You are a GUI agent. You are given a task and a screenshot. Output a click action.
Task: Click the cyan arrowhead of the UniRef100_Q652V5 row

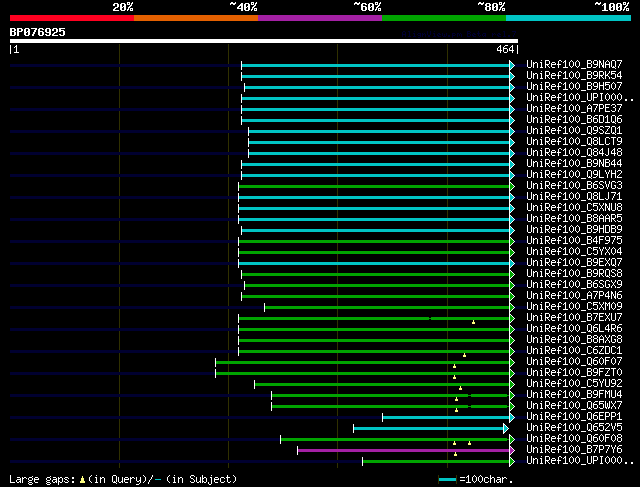pyautogui.click(x=506, y=429)
